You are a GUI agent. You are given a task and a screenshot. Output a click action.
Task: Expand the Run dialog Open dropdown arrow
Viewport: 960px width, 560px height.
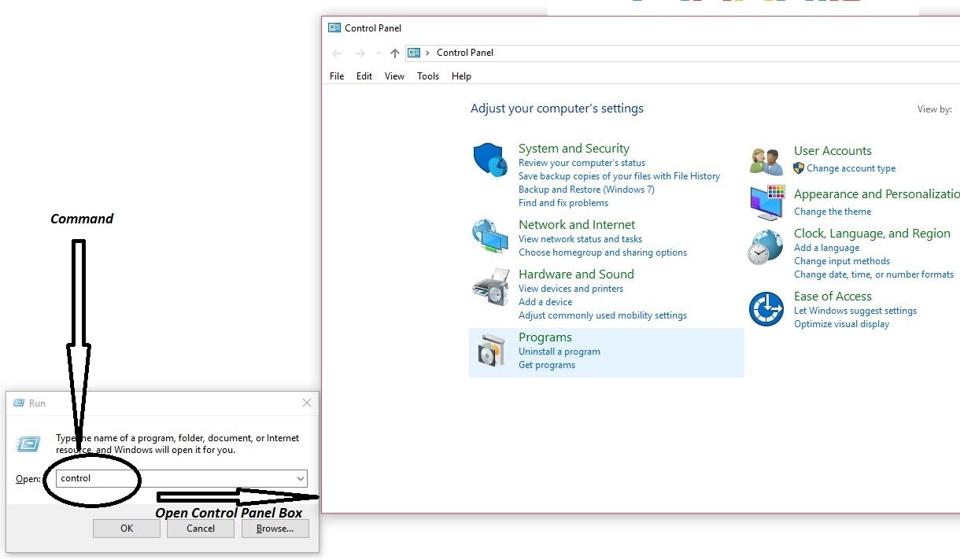[x=301, y=478]
